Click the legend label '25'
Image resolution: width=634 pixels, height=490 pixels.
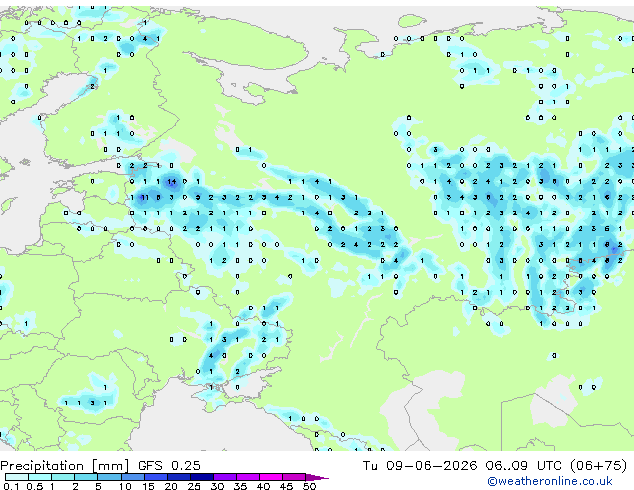coord(194,486)
